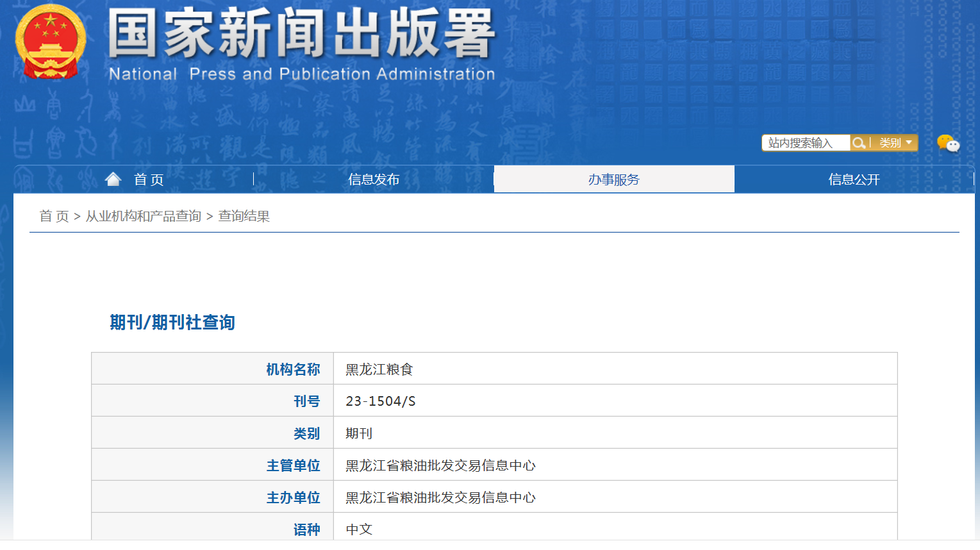Image resolution: width=980 pixels, height=550 pixels.
Task: Click the magnifier search icon
Action: pos(859,143)
